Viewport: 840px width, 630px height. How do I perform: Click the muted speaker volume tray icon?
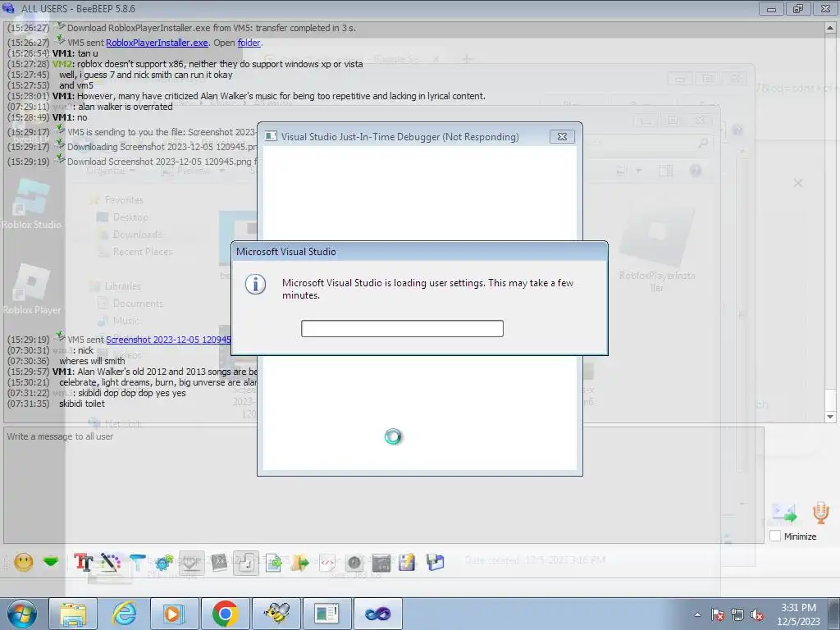click(x=757, y=614)
